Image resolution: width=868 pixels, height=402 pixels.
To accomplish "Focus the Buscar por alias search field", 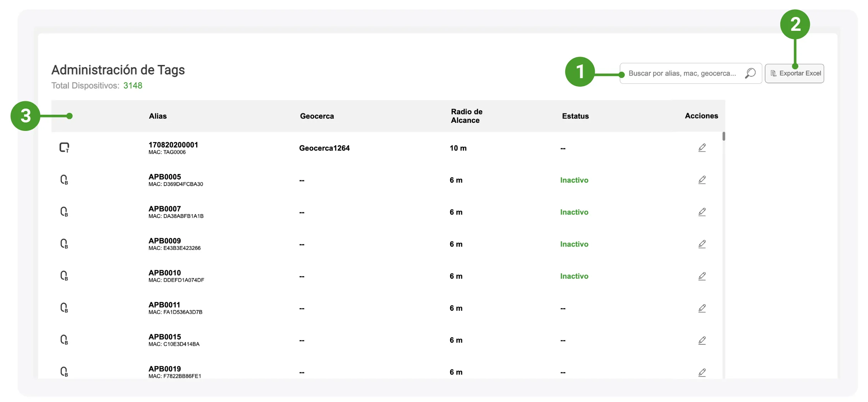I will pyautogui.click(x=691, y=73).
